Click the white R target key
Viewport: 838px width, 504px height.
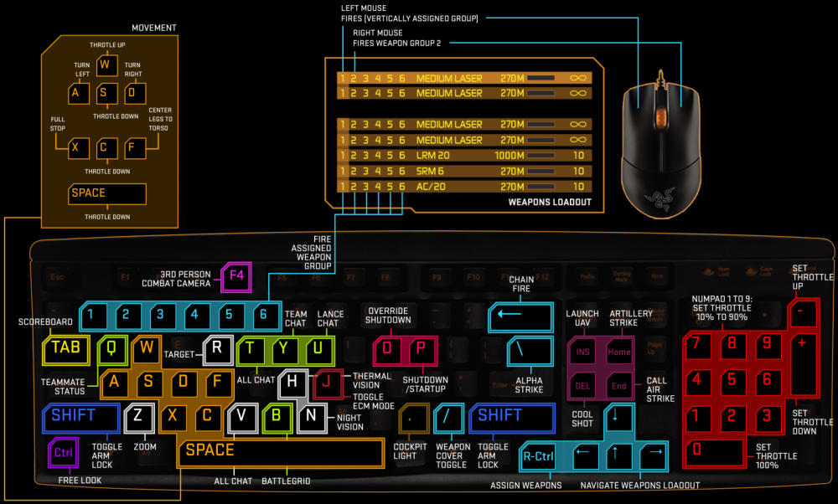[x=218, y=349]
